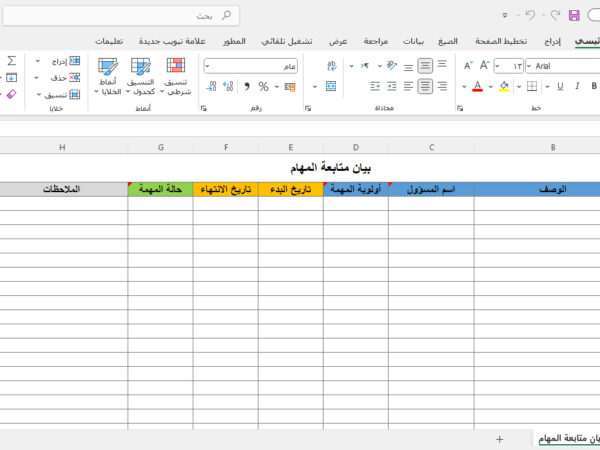The height and width of the screenshot is (450, 600).
Task: Click the Redo arrow icon
Action: (x=555, y=15)
